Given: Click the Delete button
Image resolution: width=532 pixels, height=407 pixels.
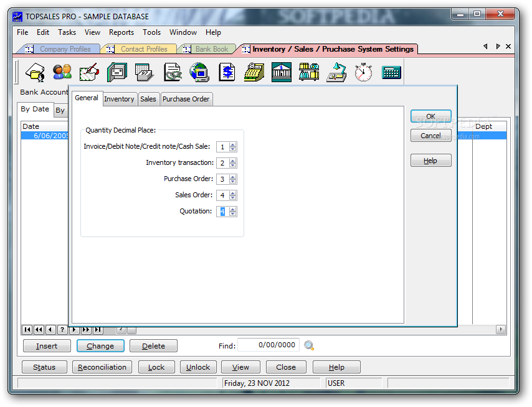Looking at the screenshot, I should pos(153,346).
